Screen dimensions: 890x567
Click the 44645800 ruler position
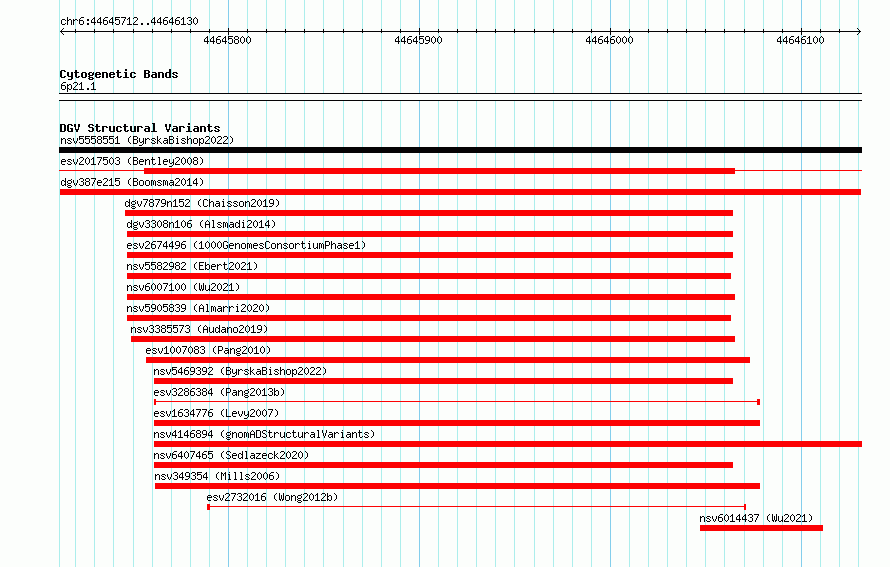point(227,40)
